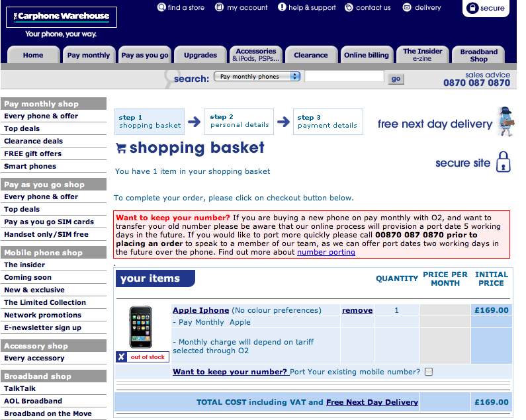The width and height of the screenshot is (526, 420).
Task: Click the secure site padlock icon
Action: 504,161
